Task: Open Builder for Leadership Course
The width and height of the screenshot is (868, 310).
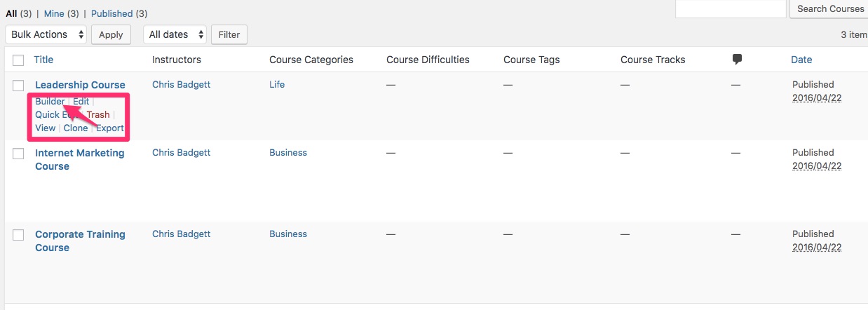Action: [x=50, y=102]
